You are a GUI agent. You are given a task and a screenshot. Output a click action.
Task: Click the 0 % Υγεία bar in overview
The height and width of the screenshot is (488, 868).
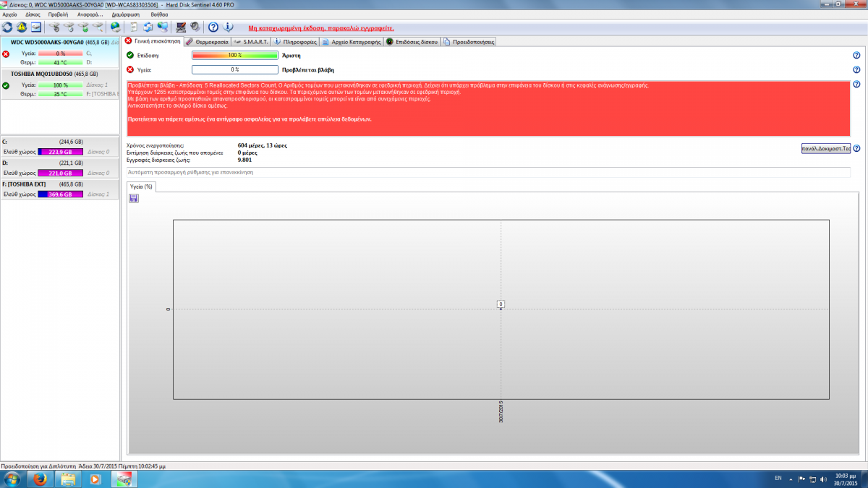pyautogui.click(x=235, y=70)
